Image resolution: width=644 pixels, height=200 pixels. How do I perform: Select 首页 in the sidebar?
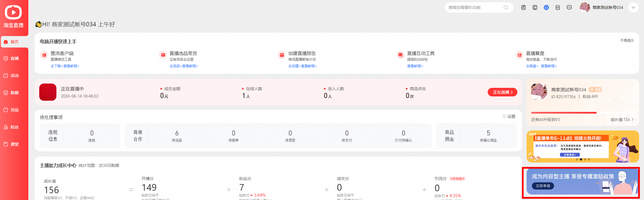14,42
